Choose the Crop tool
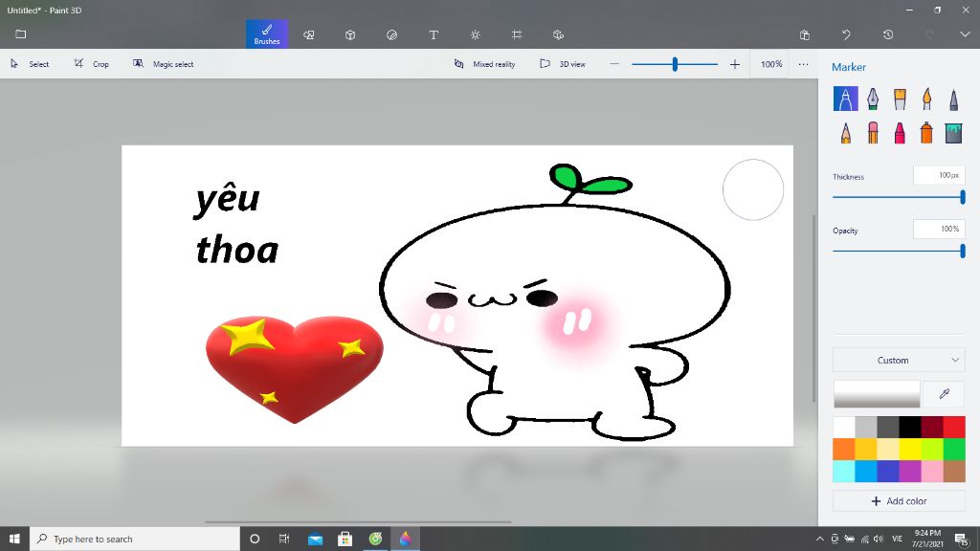This screenshot has height=551, width=980. (x=91, y=64)
